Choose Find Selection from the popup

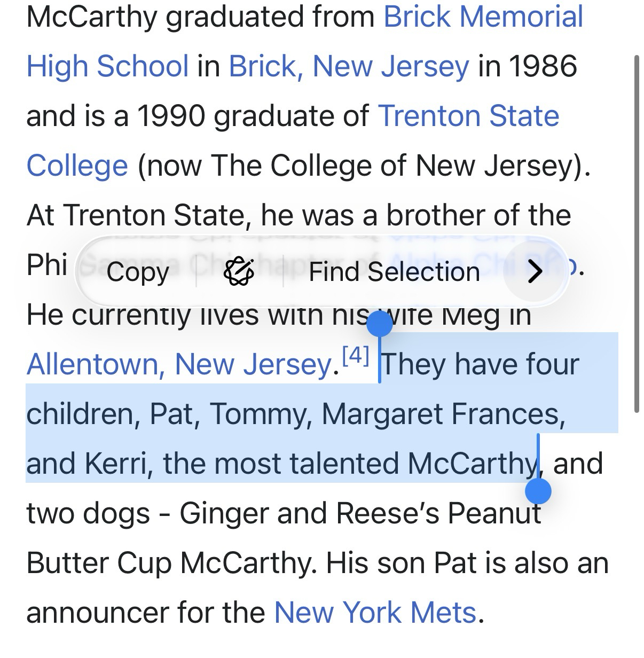click(x=394, y=272)
